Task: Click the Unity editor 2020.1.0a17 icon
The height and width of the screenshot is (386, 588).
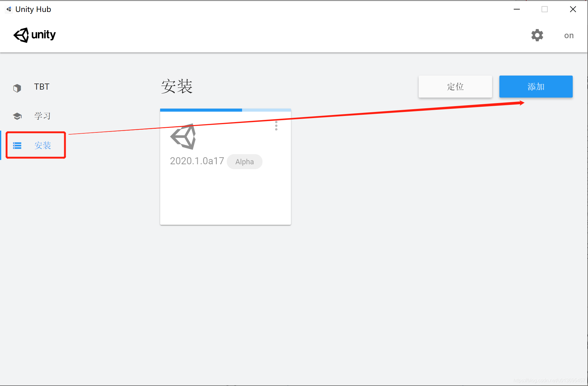Action: (x=183, y=137)
